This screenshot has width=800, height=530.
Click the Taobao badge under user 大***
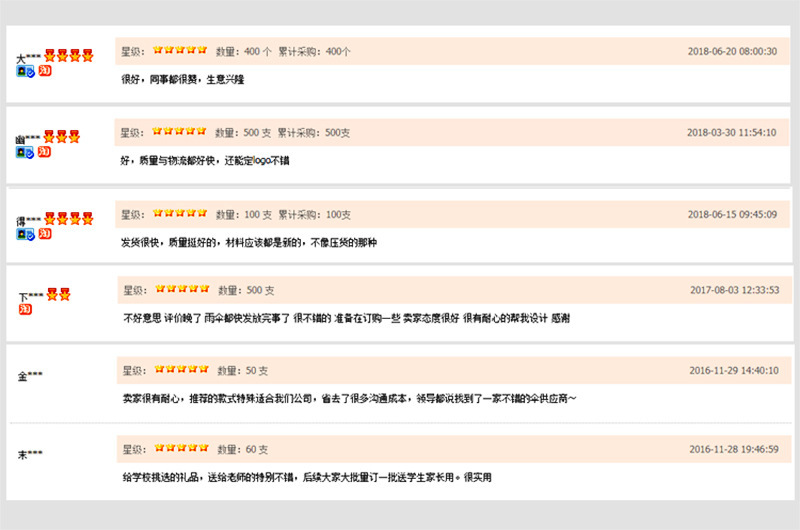(x=45, y=70)
